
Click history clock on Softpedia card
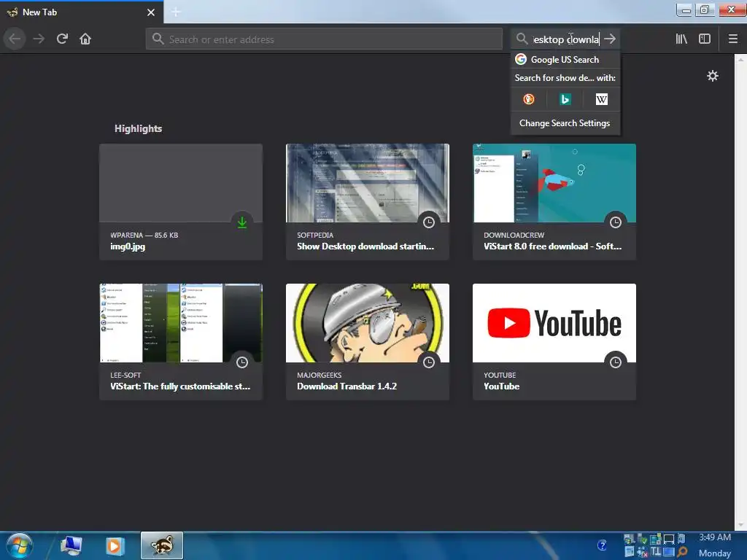pyautogui.click(x=429, y=222)
